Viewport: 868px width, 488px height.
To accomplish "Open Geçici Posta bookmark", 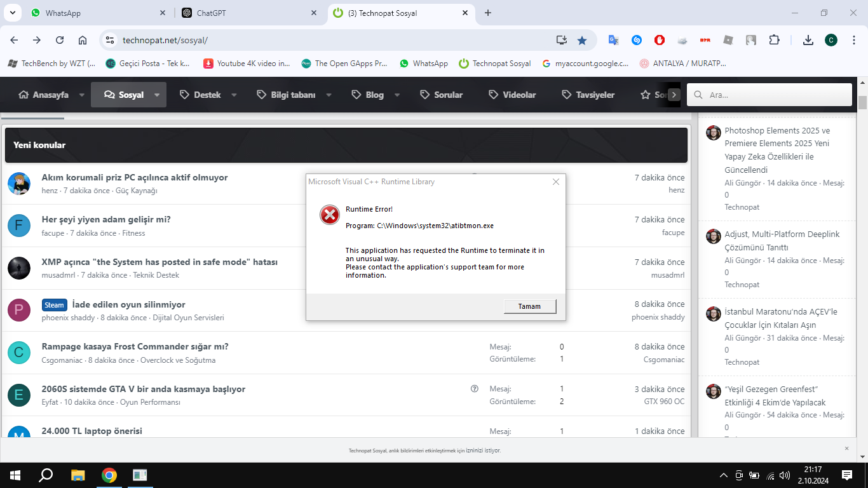I will pos(148,64).
